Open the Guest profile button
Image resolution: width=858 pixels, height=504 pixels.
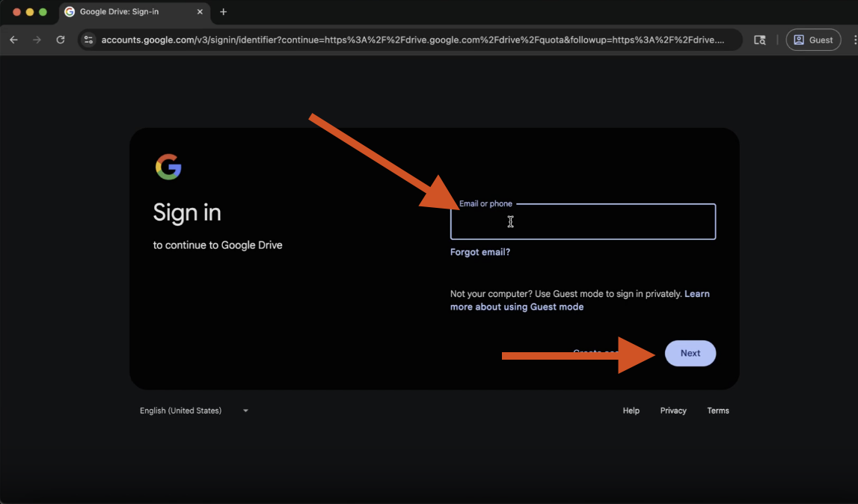tap(813, 40)
